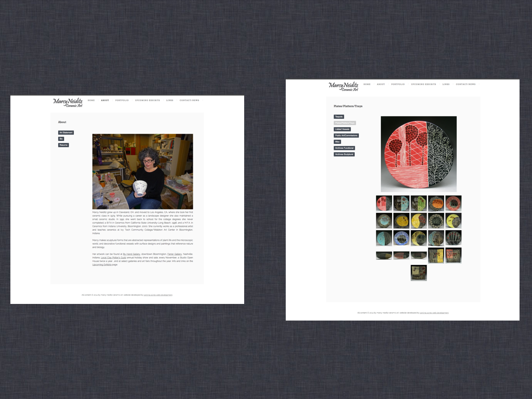This screenshot has height=399, width=532.
Task: Open the Teapots portfolio category
Action: coord(339,117)
